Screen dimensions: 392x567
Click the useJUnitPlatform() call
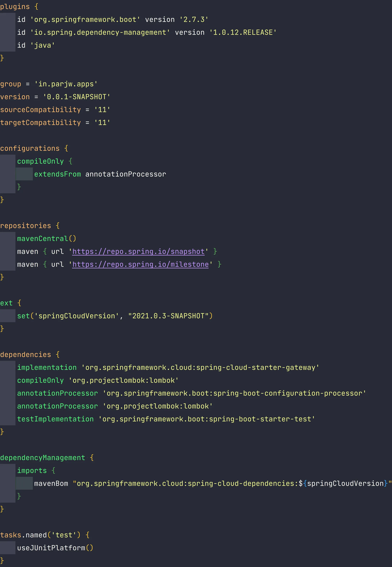55,548
